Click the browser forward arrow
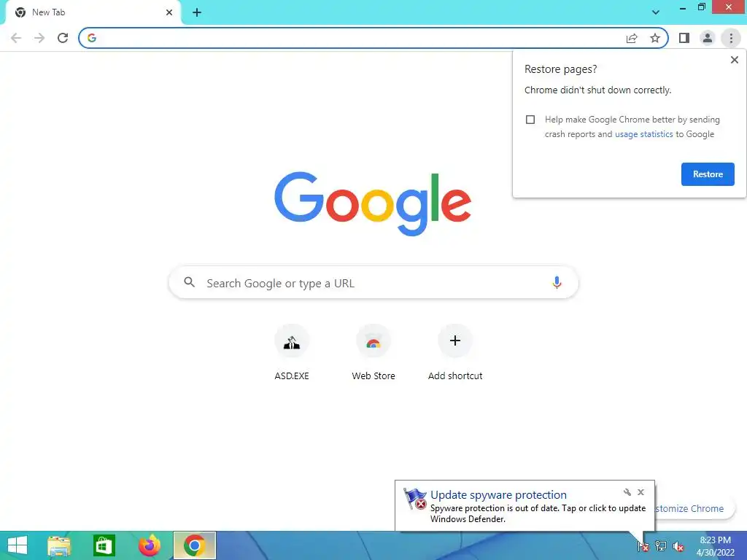Viewport: 747px width, 560px height. point(39,38)
